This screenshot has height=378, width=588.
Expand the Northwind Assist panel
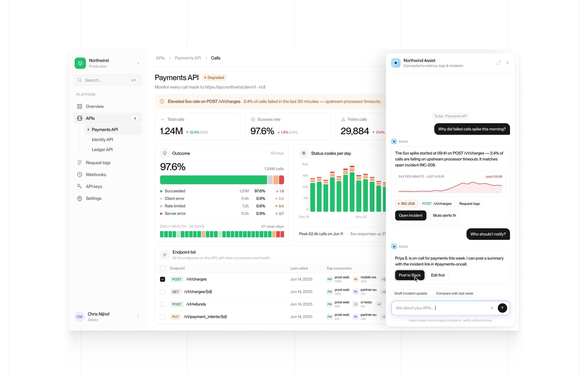click(x=499, y=63)
